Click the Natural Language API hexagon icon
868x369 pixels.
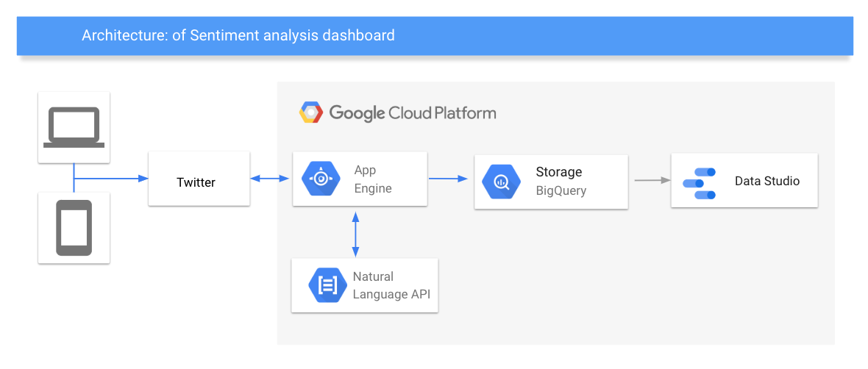click(x=328, y=285)
